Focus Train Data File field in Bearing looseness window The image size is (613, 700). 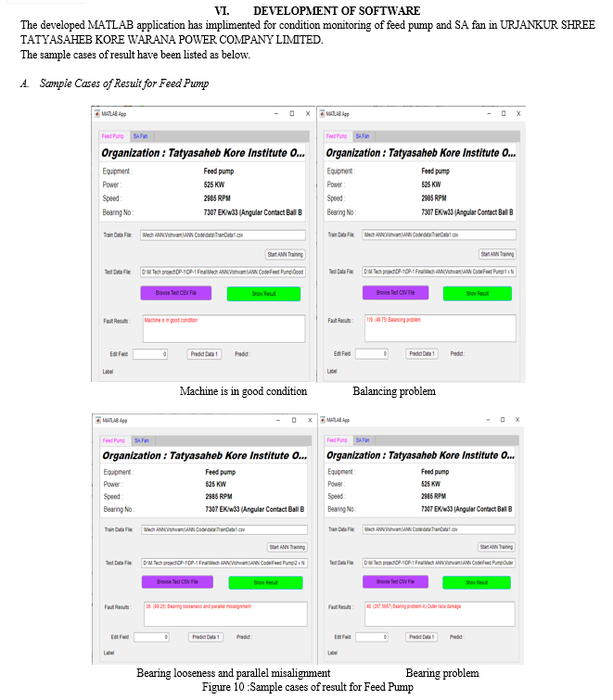[224, 529]
